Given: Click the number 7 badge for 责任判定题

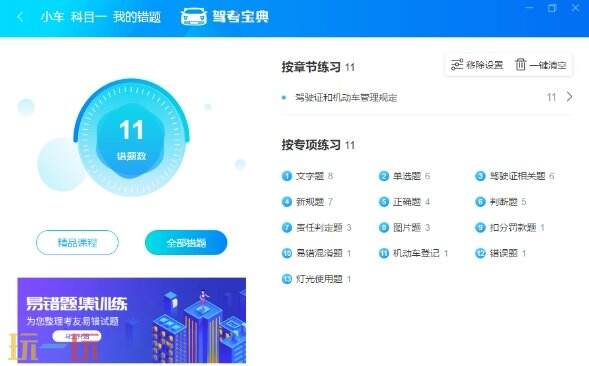Looking at the screenshot, I should [x=287, y=227].
